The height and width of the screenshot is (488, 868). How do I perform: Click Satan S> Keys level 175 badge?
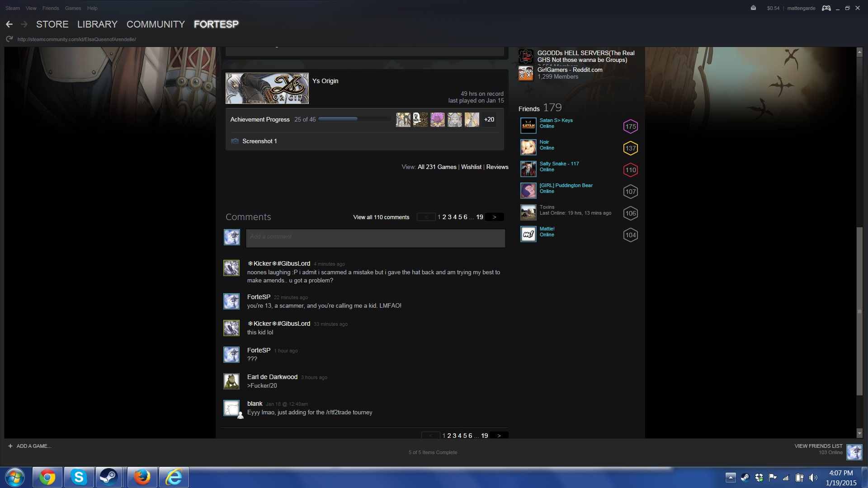[630, 127]
